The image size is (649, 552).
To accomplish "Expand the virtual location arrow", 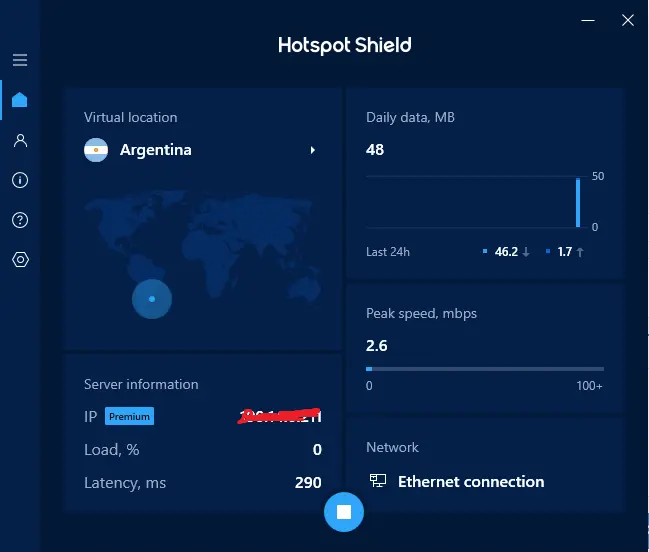I will click(313, 150).
